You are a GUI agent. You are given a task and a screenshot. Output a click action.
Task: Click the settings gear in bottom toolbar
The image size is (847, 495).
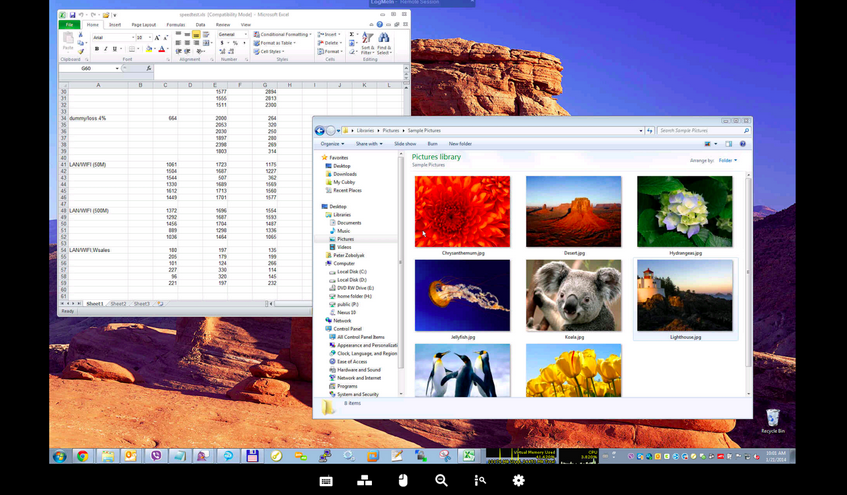point(518,481)
